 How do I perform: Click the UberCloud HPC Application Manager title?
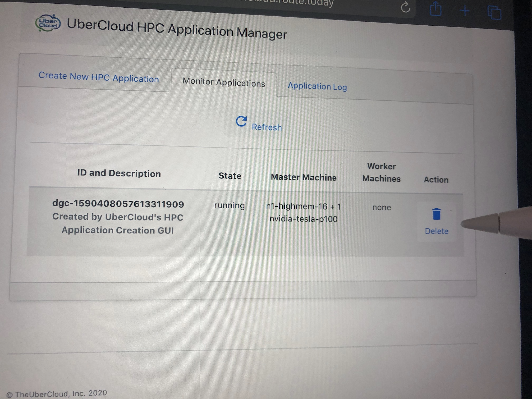(177, 29)
